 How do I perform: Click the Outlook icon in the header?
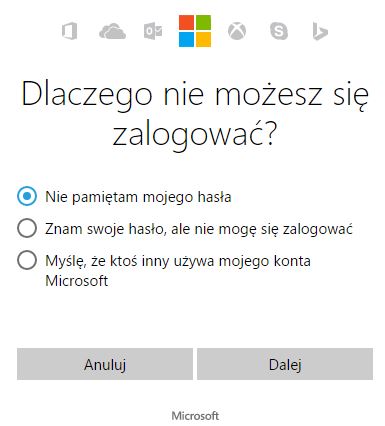[153, 31]
